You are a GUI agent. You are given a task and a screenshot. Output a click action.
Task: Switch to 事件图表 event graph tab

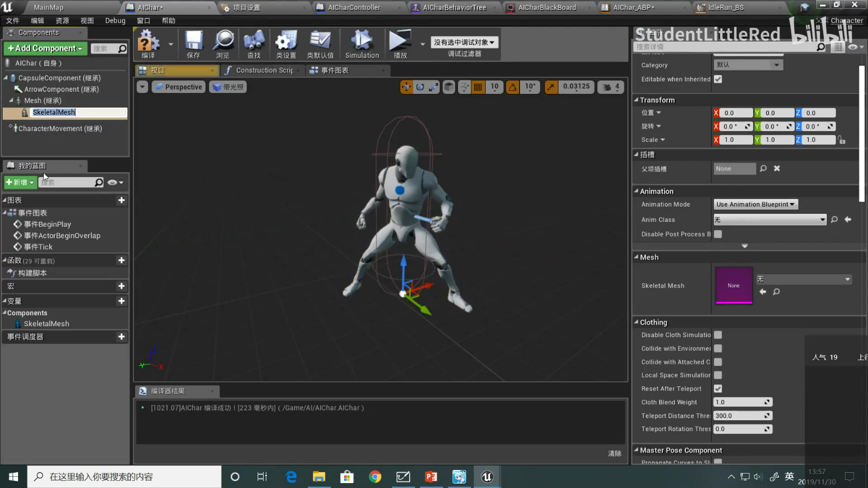click(x=335, y=70)
